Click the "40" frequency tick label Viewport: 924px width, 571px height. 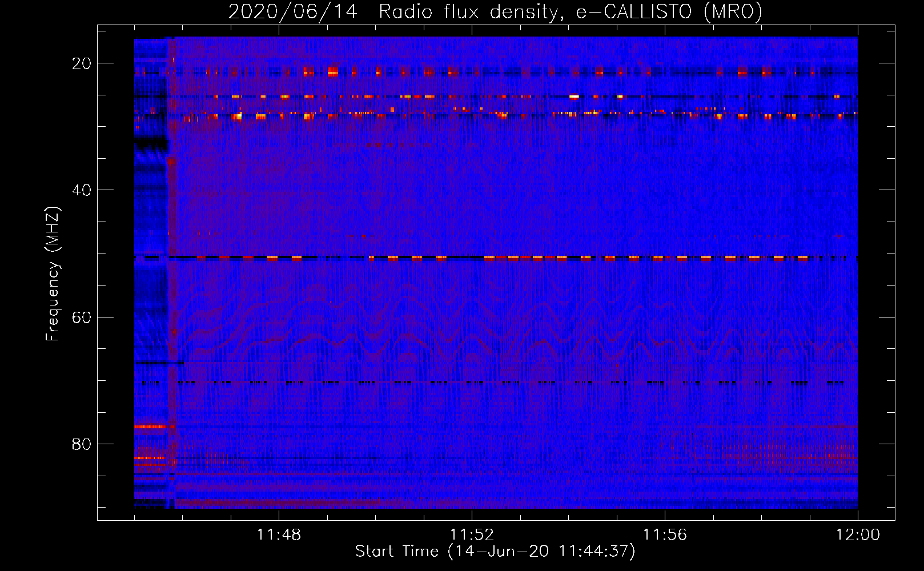pyautogui.click(x=82, y=190)
